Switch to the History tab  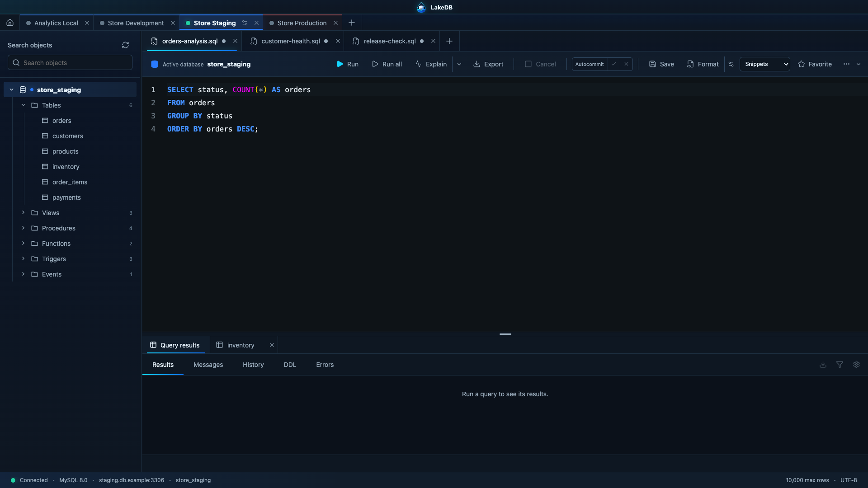tap(253, 365)
